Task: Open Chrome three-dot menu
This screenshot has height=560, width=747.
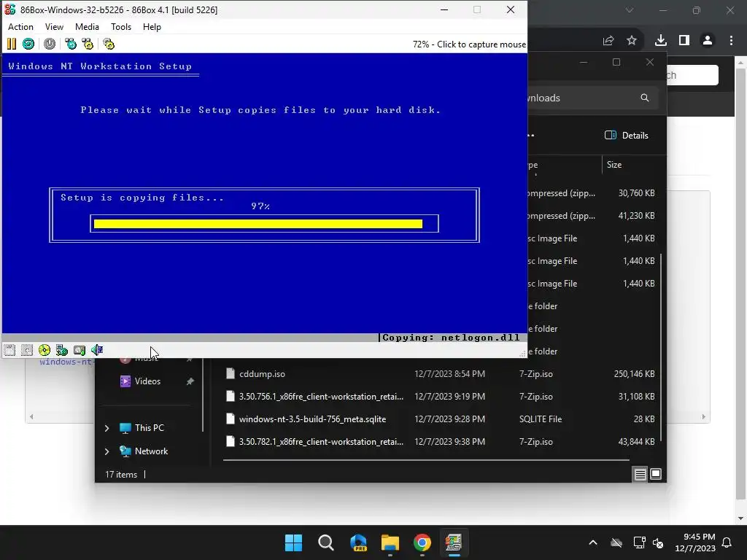Action: point(731,41)
